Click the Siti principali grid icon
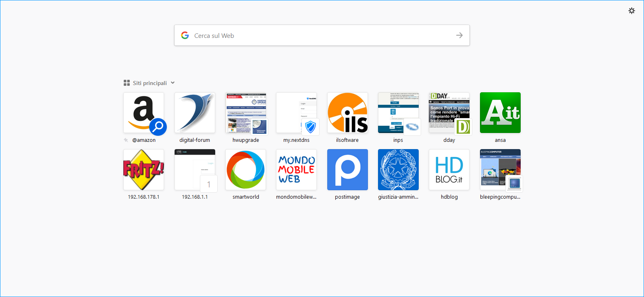 coord(127,83)
